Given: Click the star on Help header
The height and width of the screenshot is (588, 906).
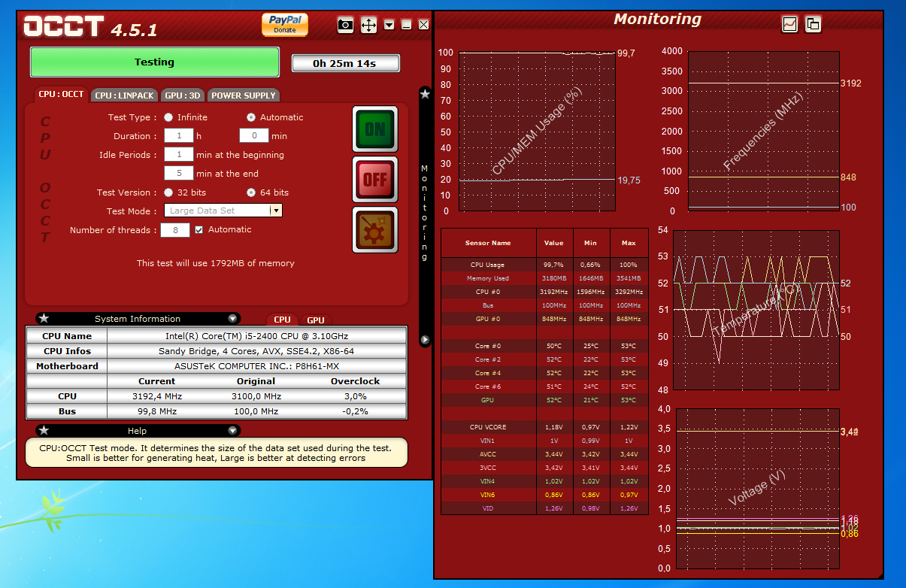Looking at the screenshot, I should click(x=44, y=431).
